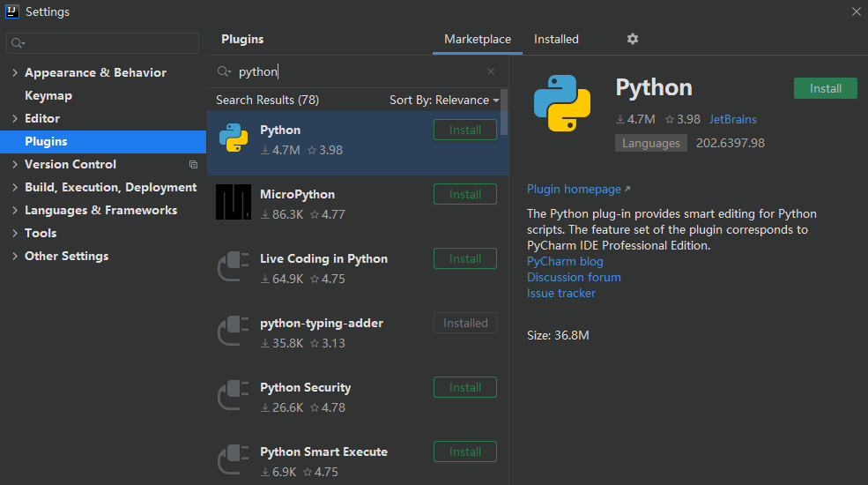Open the PyCharm blog link
The image size is (868, 485).
[x=565, y=261]
